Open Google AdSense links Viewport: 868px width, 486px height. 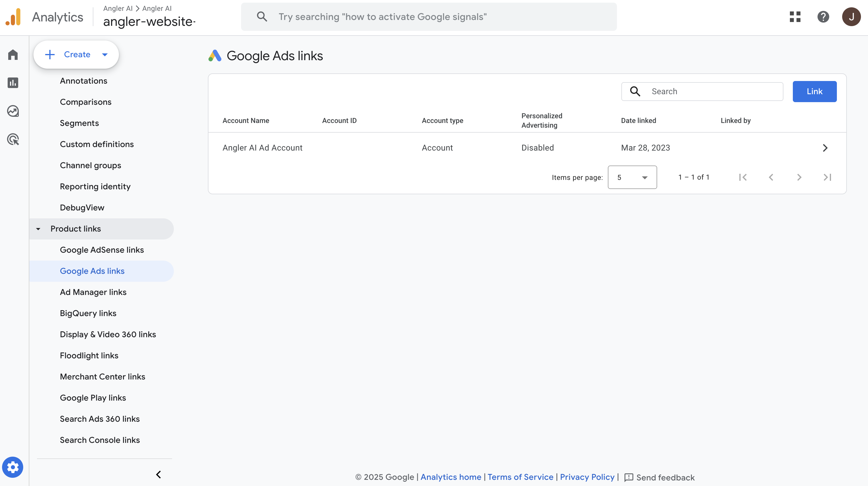tap(102, 250)
